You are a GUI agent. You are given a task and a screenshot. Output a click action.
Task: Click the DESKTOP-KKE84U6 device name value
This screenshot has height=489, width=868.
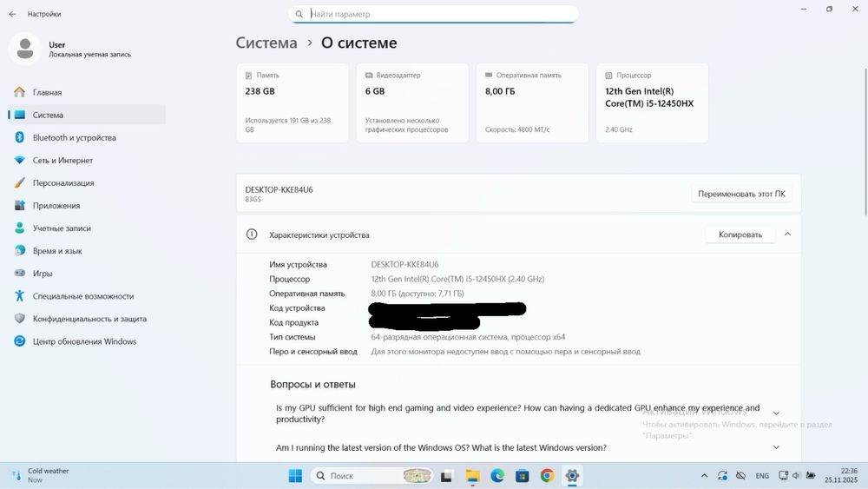[404, 264]
